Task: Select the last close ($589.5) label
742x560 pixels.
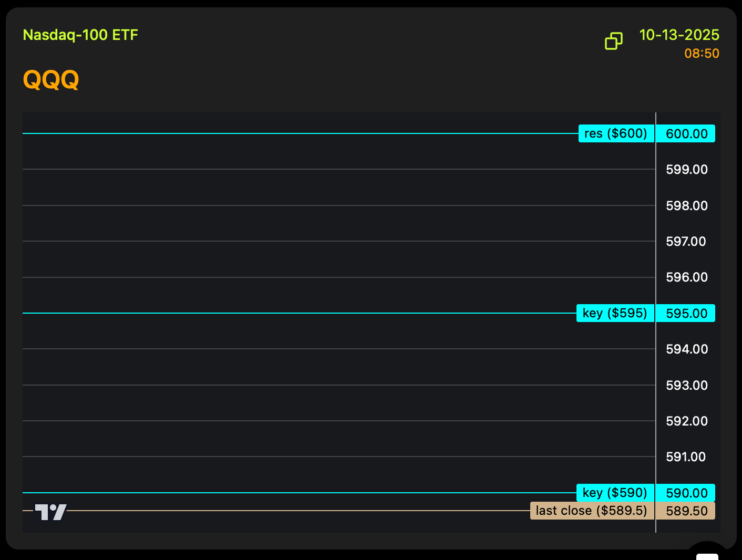Action: (592, 511)
